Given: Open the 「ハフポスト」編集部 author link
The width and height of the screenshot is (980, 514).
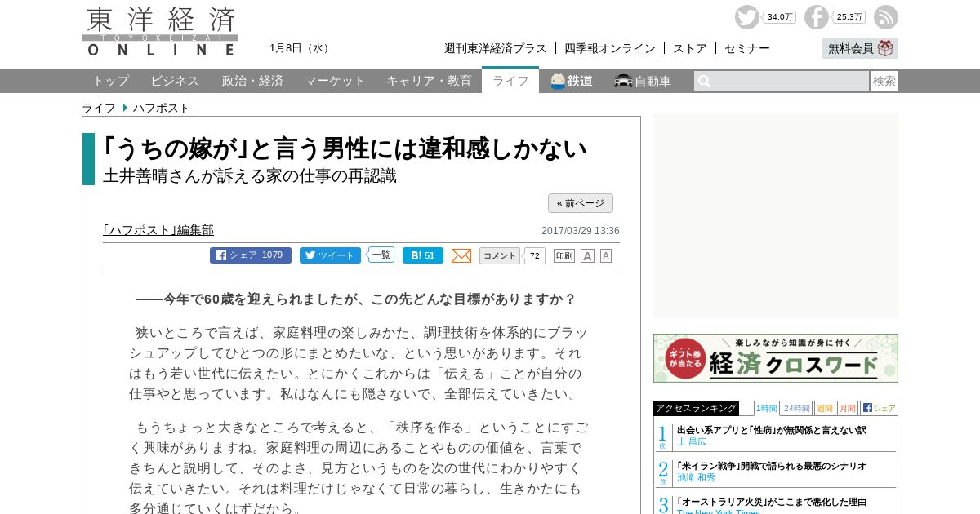Looking at the screenshot, I should (x=158, y=230).
